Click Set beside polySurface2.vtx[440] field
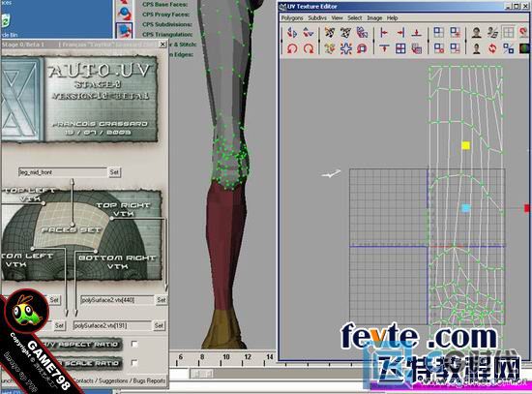This screenshot has height=394, width=532. [x=162, y=300]
